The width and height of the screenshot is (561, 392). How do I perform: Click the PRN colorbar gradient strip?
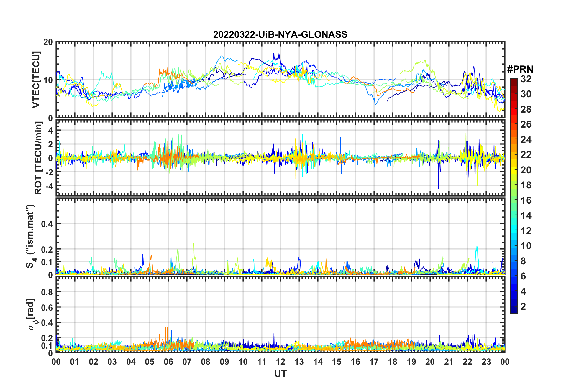coord(514,196)
